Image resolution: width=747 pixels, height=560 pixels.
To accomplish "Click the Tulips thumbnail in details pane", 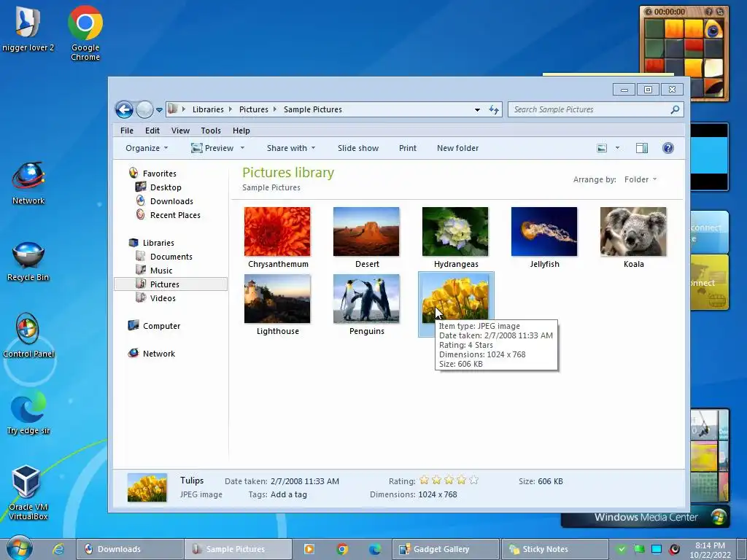I will [147, 488].
